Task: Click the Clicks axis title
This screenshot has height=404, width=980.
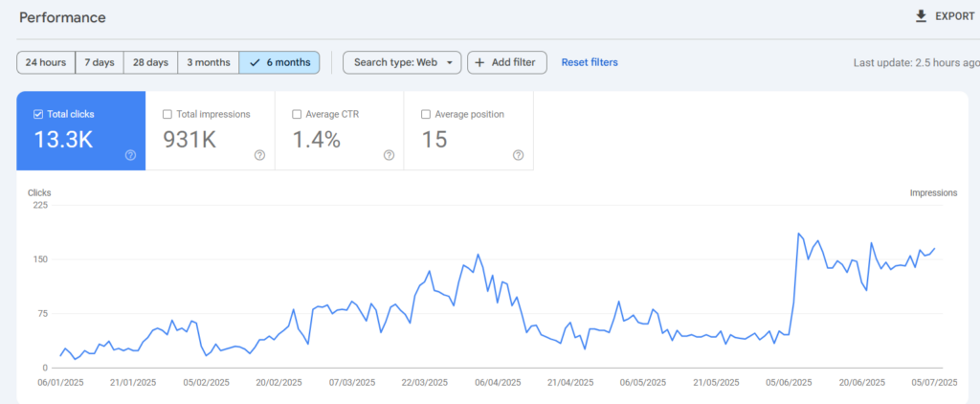Action: click(39, 192)
